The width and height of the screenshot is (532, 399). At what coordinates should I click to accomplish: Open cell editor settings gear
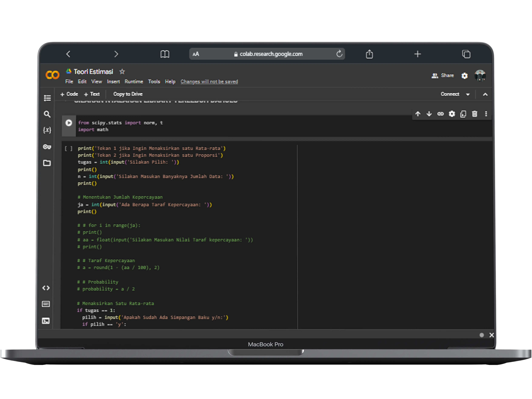[452, 114]
